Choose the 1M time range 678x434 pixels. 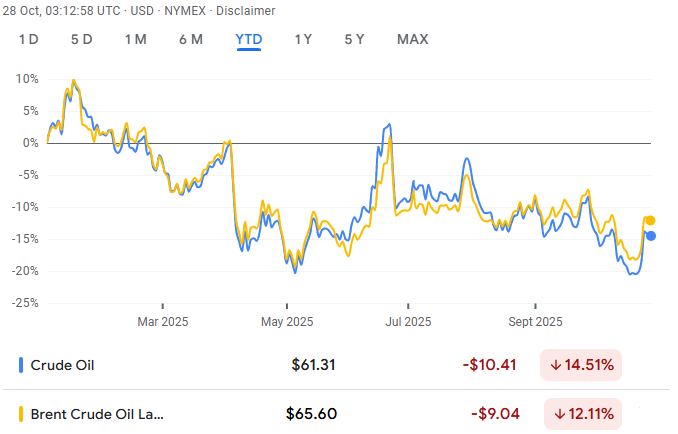pos(136,39)
